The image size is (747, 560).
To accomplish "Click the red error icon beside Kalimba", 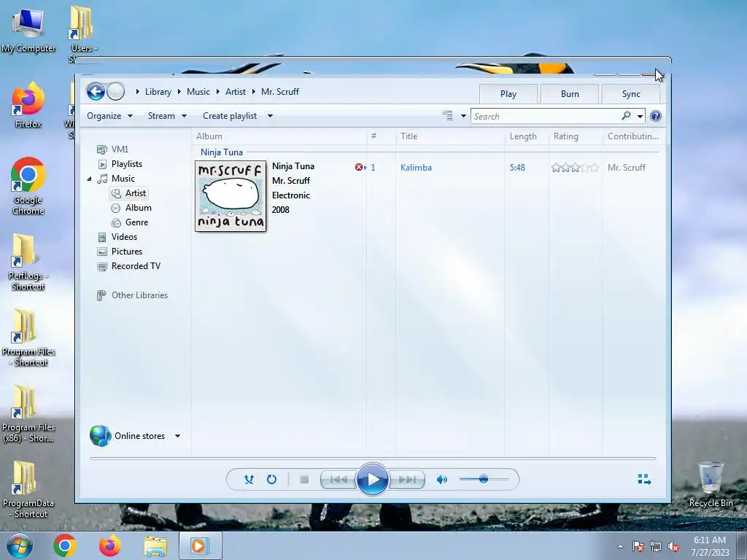I will click(359, 167).
